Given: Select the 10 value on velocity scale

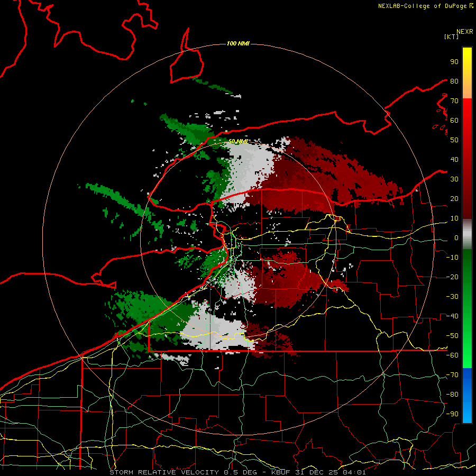Looking at the screenshot, I should tap(454, 218).
